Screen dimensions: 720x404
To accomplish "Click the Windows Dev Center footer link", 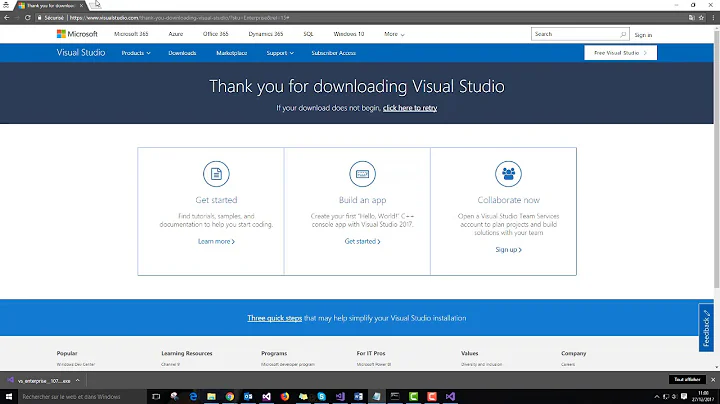I will pos(76,364).
